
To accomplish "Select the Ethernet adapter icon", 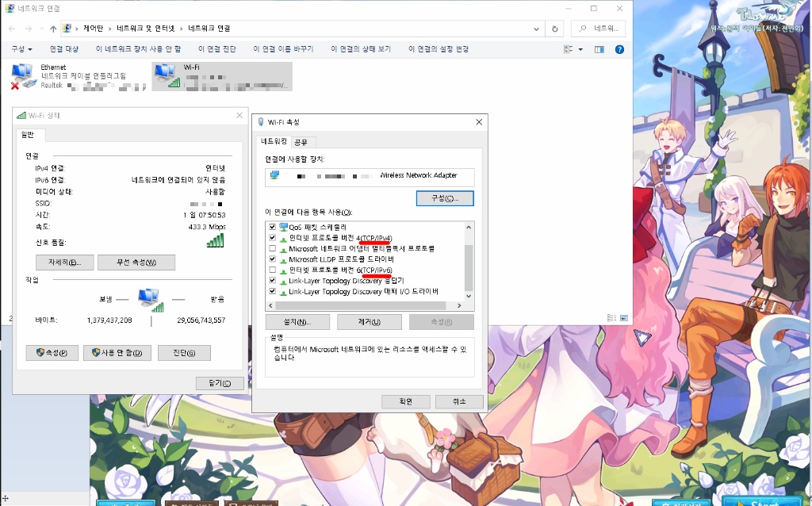I will tap(23, 76).
